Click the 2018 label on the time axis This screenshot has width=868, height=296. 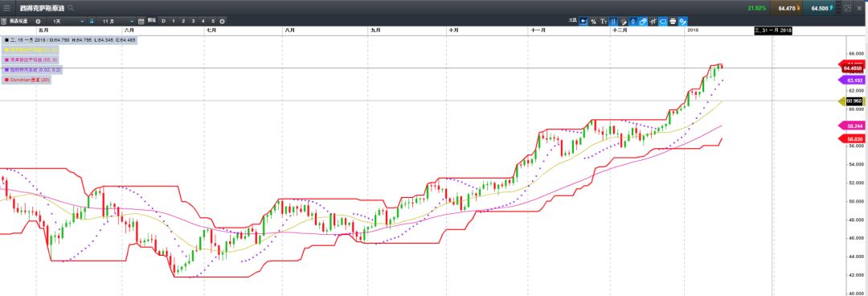tap(693, 31)
